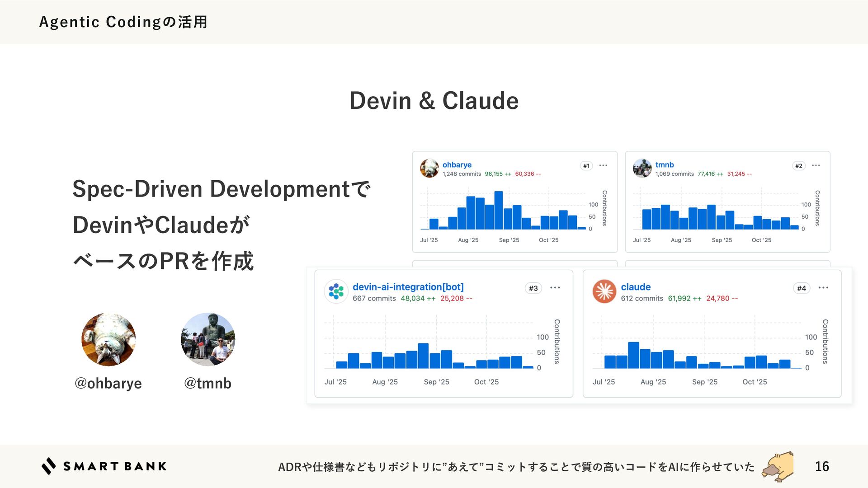Click the tallest bar in ohbarye's contributions chart

point(499,211)
